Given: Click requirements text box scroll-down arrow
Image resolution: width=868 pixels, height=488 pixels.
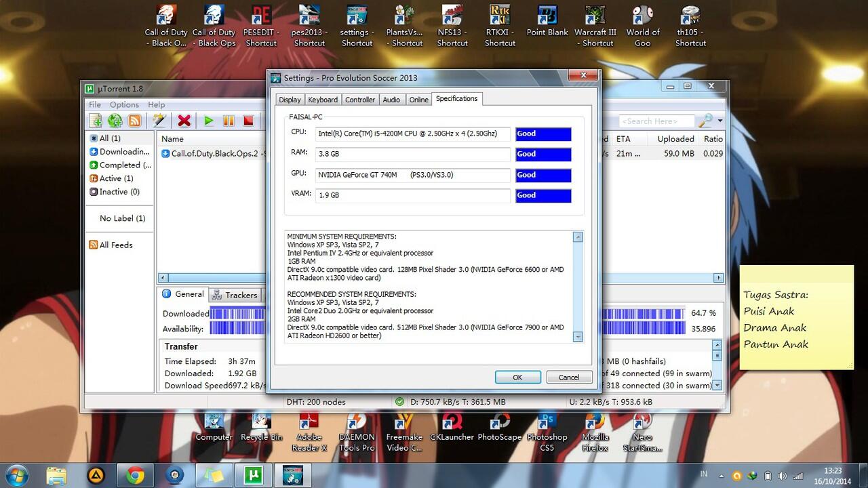Looking at the screenshot, I should pyautogui.click(x=578, y=336).
